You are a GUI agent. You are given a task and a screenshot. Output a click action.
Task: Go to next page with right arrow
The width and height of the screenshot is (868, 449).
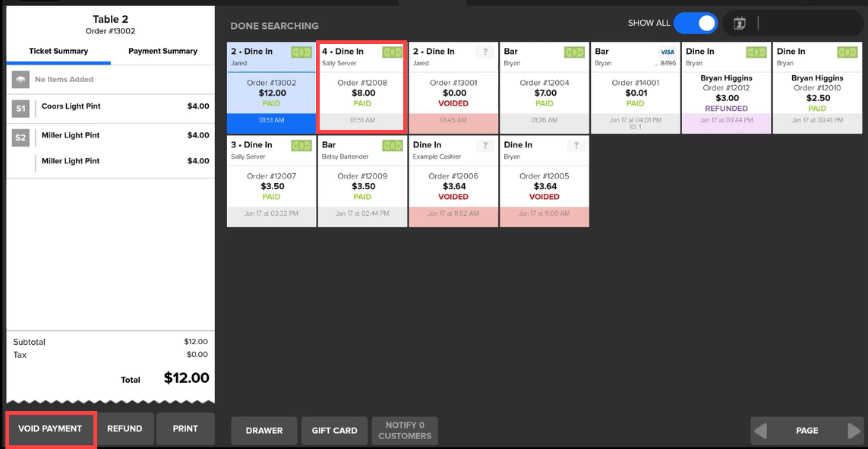pos(854,431)
